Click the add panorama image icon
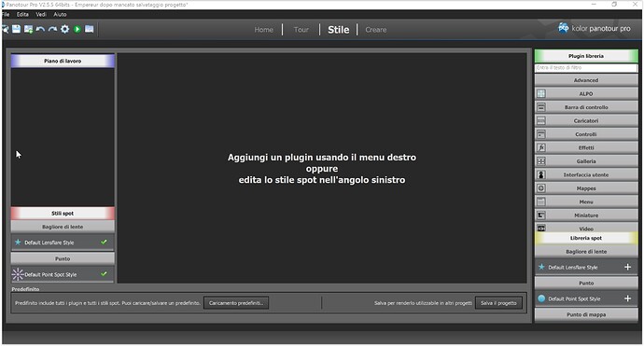This screenshot has height=346, width=644. point(28,29)
